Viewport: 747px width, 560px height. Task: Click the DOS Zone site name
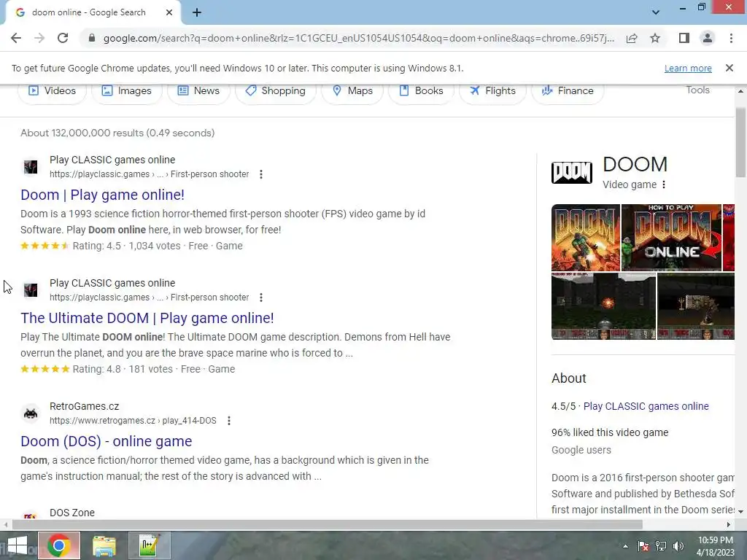click(72, 513)
